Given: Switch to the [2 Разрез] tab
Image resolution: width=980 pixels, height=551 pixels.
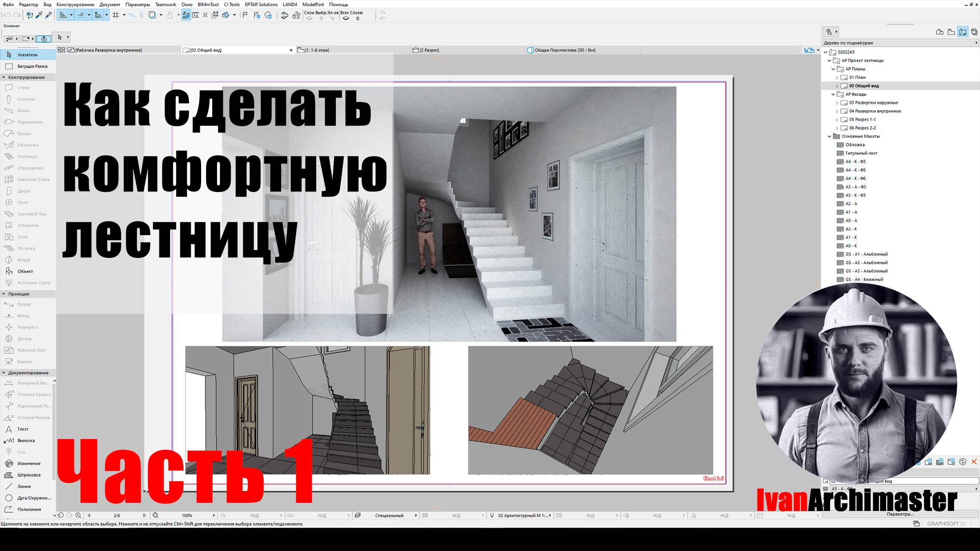Looking at the screenshot, I should pos(429,50).
